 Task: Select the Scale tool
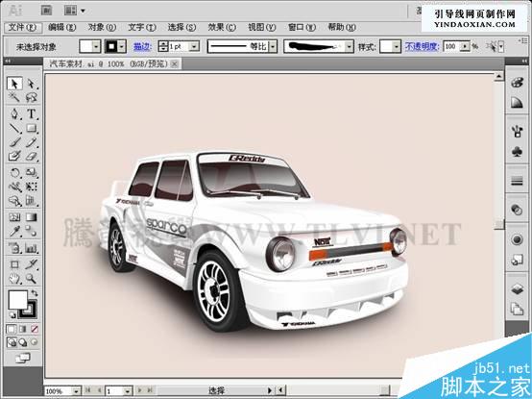[32, 172]
